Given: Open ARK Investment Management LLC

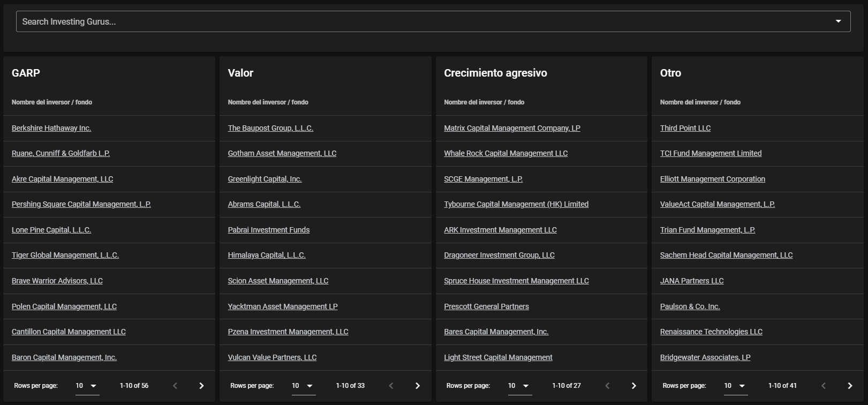Looking at the screenshot, I should tap(500, 230).
